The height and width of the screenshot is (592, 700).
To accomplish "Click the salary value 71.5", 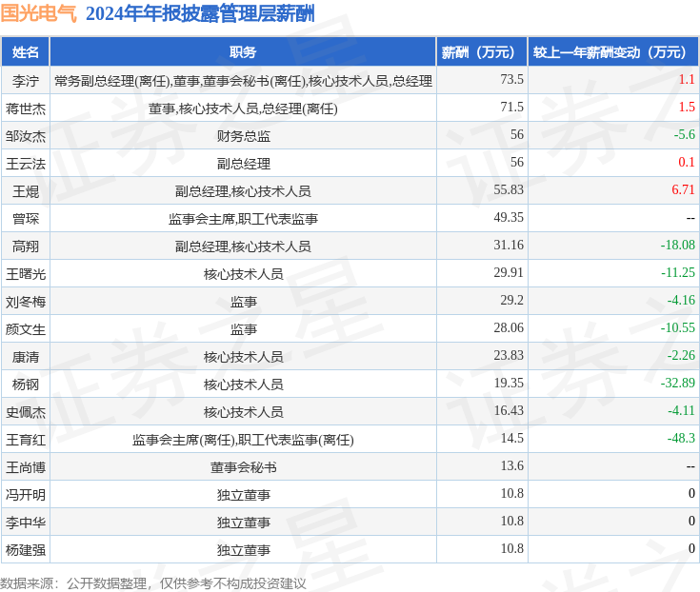I will pyautogui.click(x=511, y=107).
